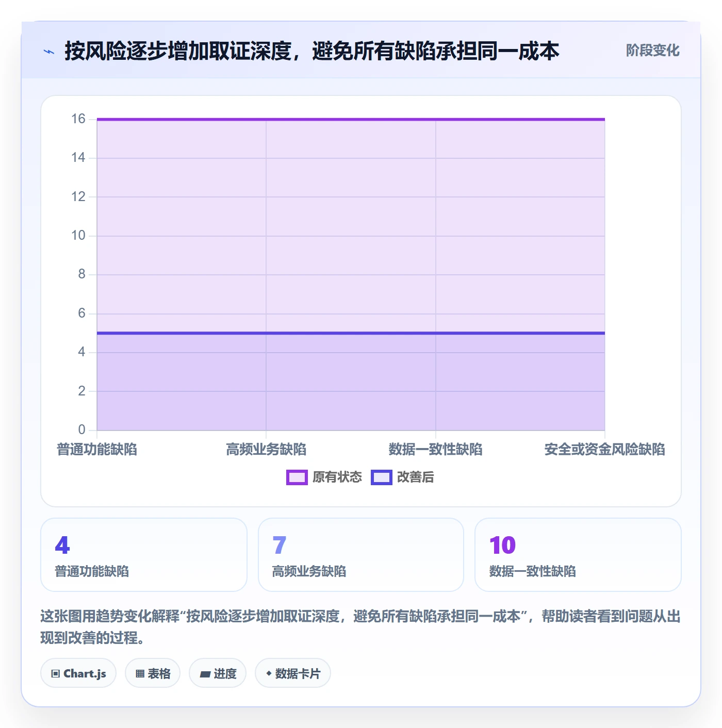Screen dimensions: 722x728
Task: Click the purple 原有状态 legend color box
Action: pyautogui.click(x=297, y=477)
